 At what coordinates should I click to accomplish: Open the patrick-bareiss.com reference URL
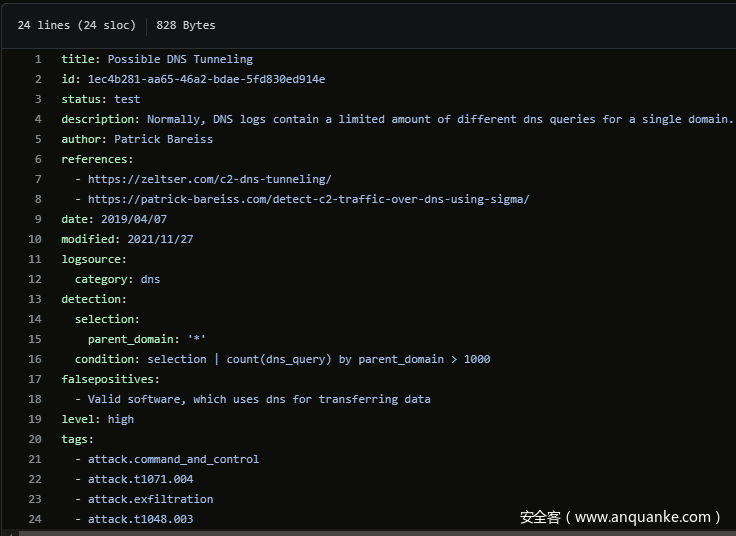pos(308,199)
